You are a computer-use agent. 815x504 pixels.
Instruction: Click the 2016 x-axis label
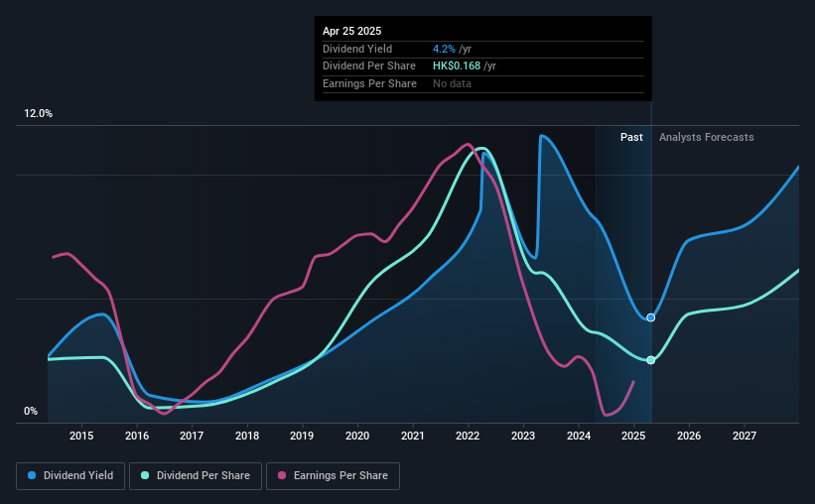point(137,436)
